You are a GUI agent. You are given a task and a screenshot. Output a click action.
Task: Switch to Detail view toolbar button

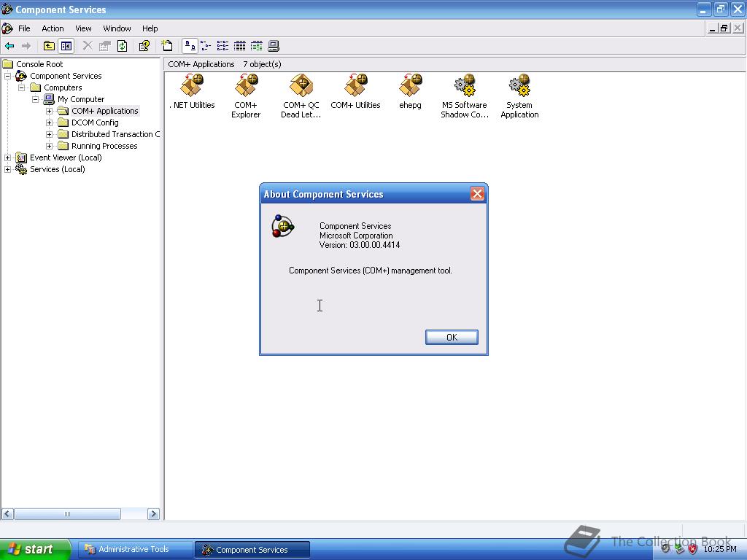[x=239, y=46]
